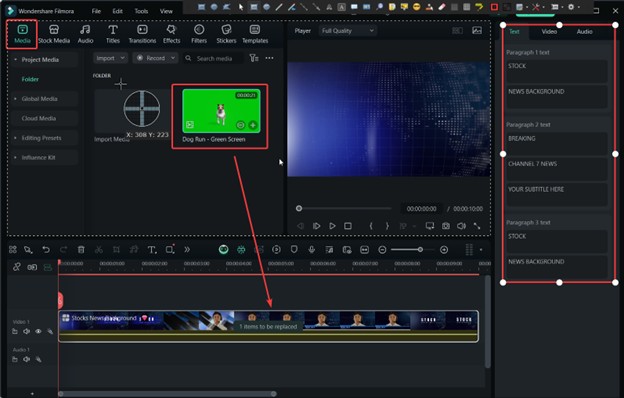Click the filter sort icon next to search
Image resolution: width=624 pixels, height=398 pixels.
point(254,58)
